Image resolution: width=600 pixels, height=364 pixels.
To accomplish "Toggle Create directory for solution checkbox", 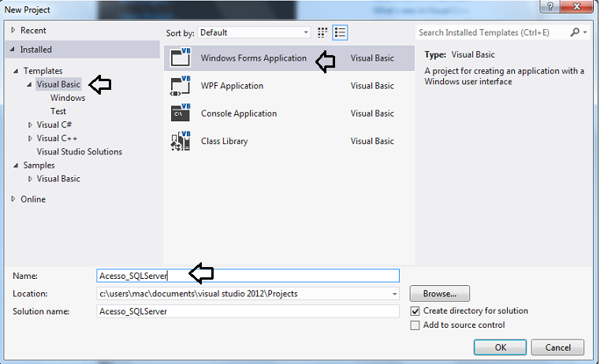I will (415, 311).
